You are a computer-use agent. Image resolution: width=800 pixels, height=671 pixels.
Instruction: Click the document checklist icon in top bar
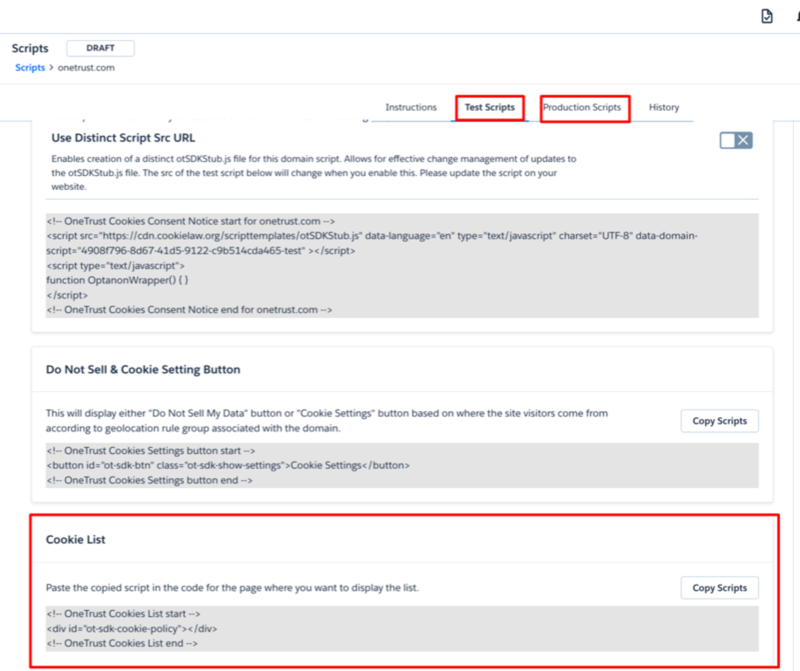[766, 15]
